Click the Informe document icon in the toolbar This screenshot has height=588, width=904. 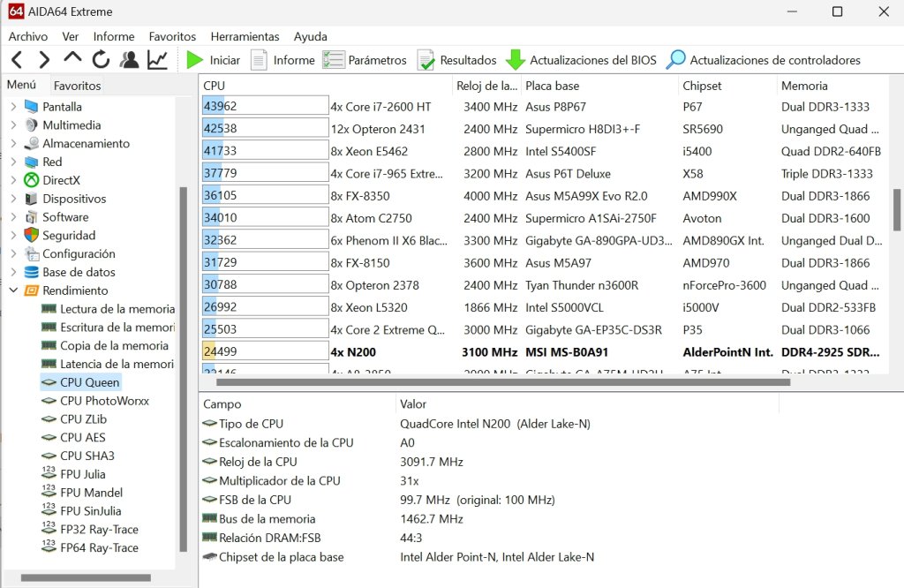pyautogui.click(x=259, y=60)
